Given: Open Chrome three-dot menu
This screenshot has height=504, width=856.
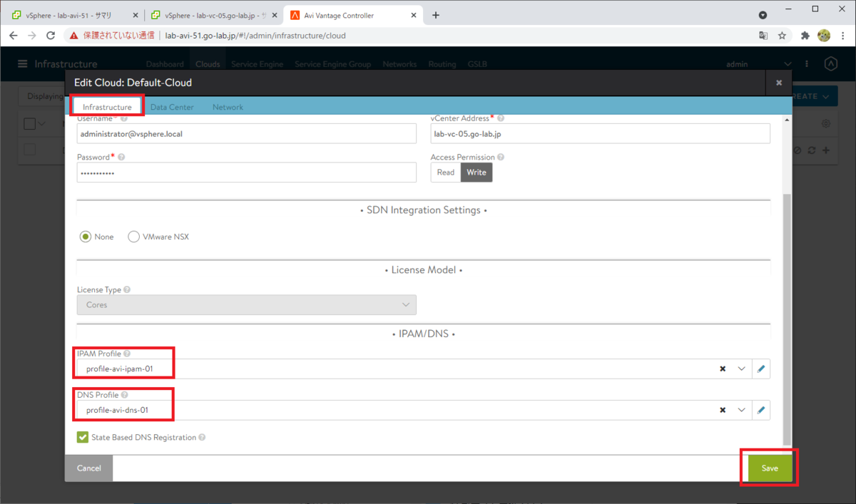Looking at the screenshot, I should (x=842, y=35).
